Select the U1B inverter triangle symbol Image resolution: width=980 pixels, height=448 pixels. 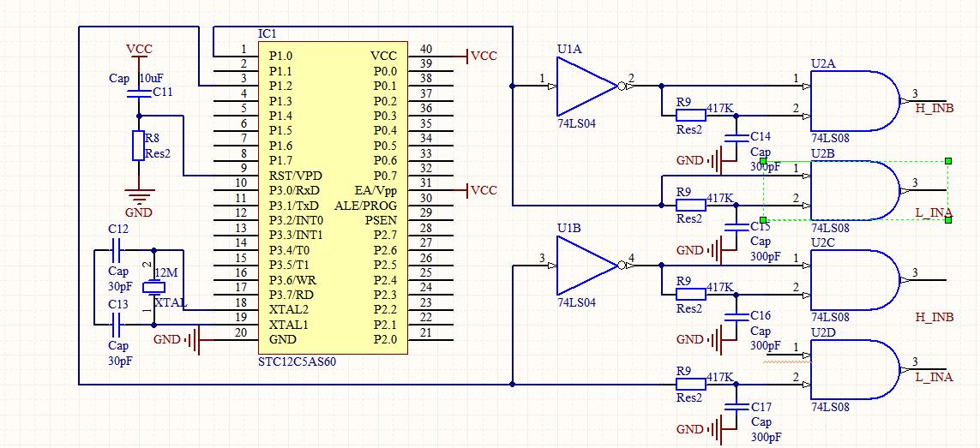tap(587, 266)
